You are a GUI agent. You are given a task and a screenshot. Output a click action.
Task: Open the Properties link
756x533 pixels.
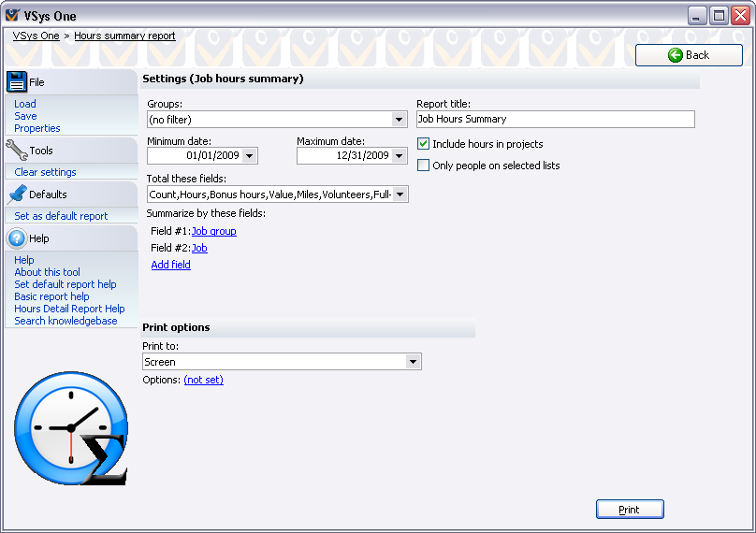click(37, 128)
